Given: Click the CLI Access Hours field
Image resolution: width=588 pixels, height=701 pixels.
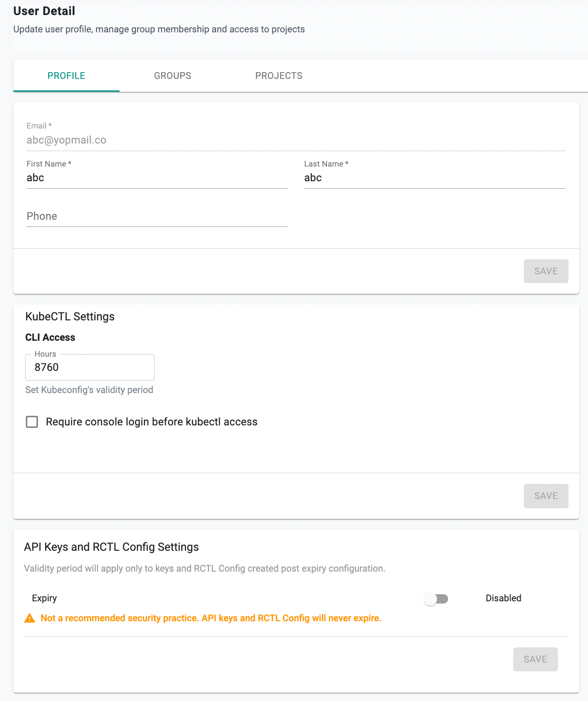Looking at the screenshot, I should 90,367.
